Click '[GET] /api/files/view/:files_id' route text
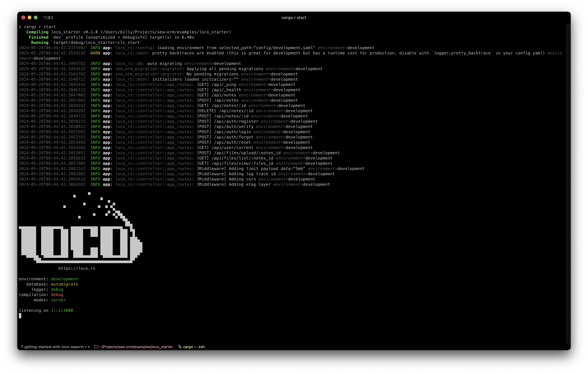 235,163
